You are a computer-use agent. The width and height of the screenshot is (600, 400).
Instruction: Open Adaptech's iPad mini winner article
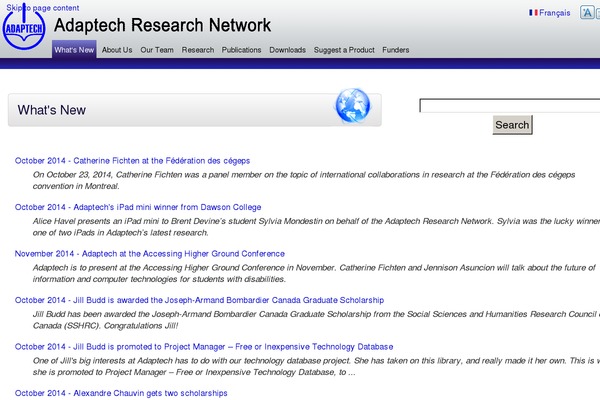(x=138, y=207)
